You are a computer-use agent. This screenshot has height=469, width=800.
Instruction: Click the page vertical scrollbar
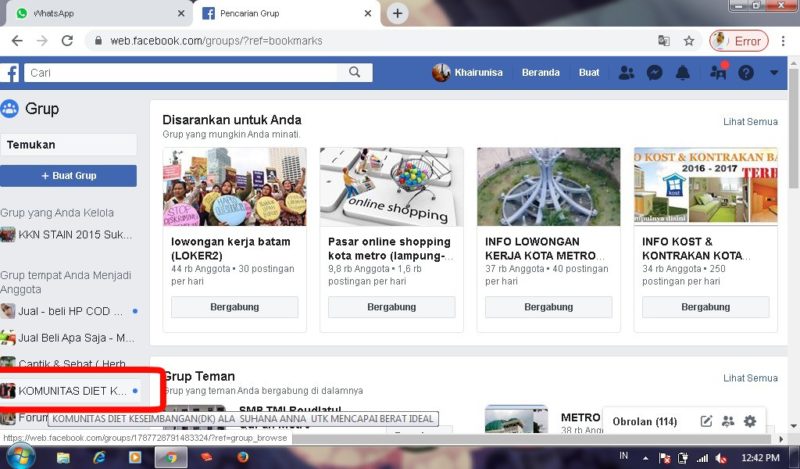pos(794,129)
